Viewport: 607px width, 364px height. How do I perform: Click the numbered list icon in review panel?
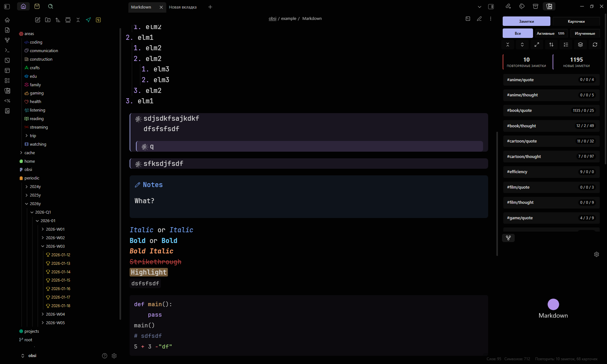click(566, 45)
